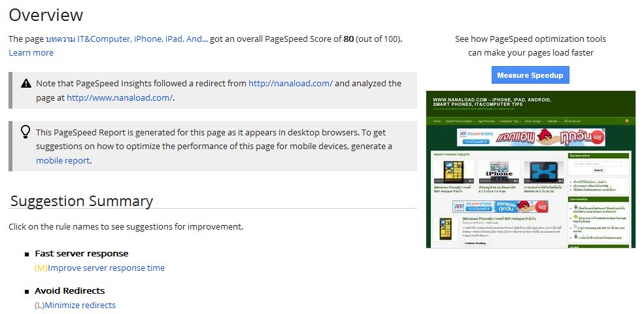Click the warning triangle icon
644x314 pixels.
26,84
